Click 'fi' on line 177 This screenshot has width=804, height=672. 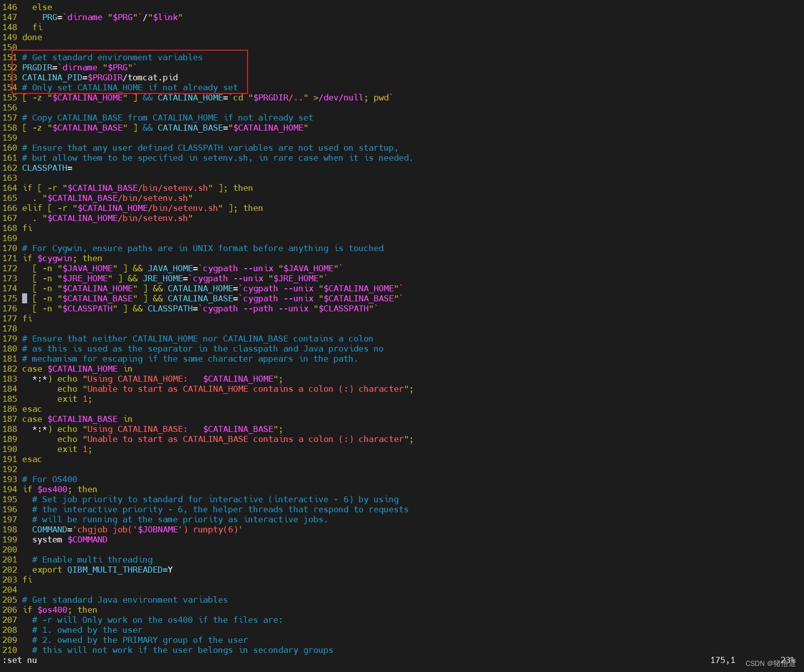(x=27, y=318)
